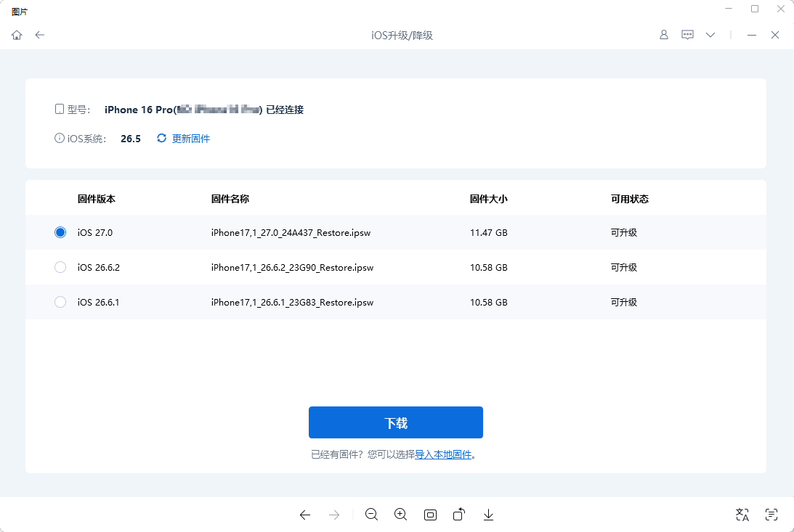
Task: Click the extract text OCR icon
Action: (771, 515)
